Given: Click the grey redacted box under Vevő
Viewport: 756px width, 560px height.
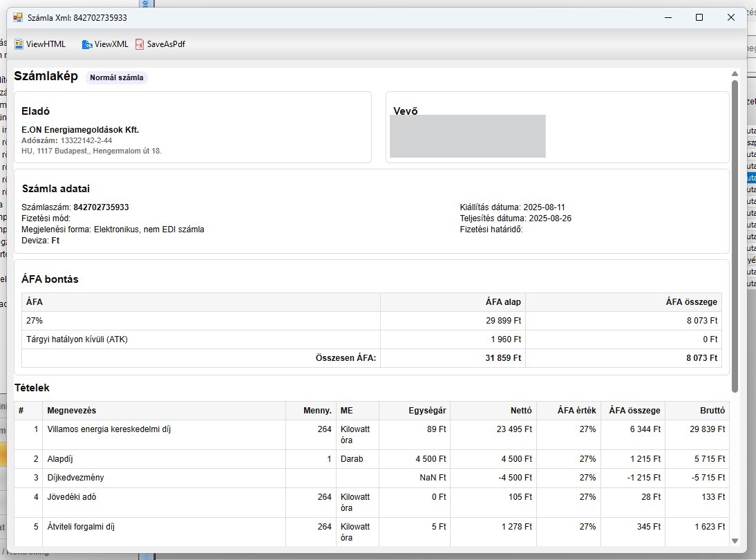Looking at the screenshot, I should [468, 136].
